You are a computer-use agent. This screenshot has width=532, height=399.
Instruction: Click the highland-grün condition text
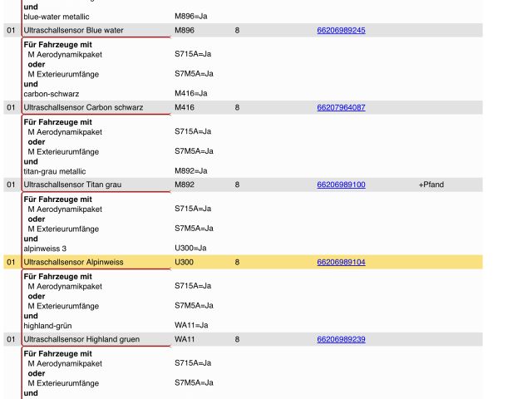coord(53,325)
